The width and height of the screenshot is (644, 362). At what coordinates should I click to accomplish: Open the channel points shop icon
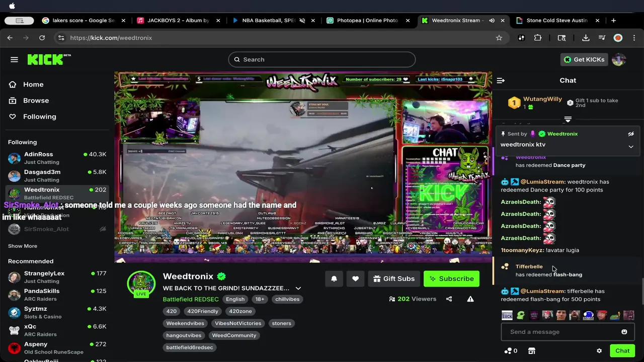click(531, 351)
